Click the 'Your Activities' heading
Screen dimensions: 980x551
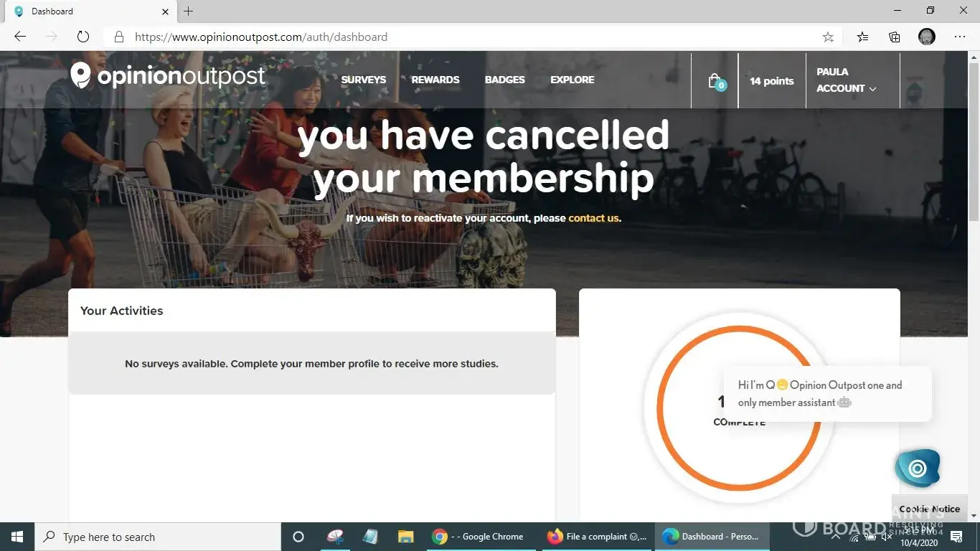point(121,311)
